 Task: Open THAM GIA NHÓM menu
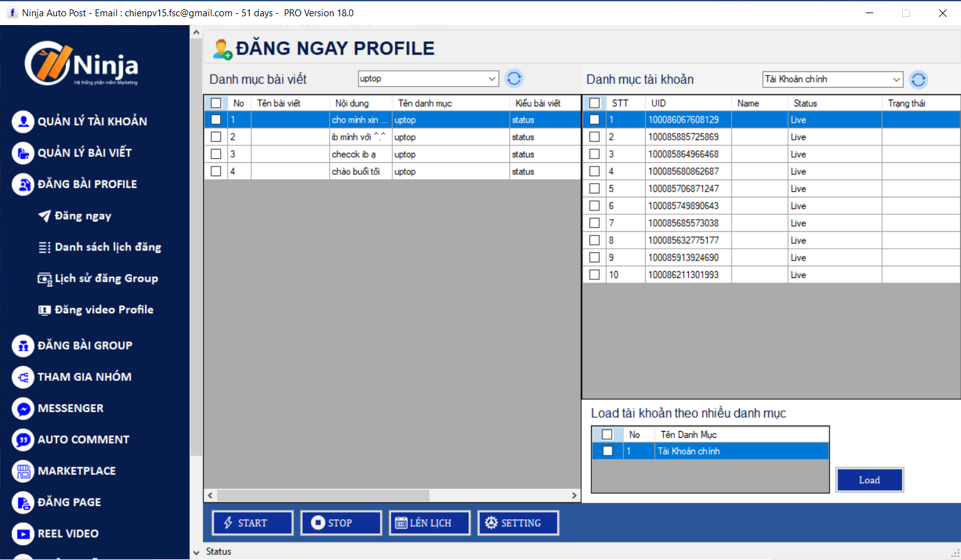(x=85, y=377)
